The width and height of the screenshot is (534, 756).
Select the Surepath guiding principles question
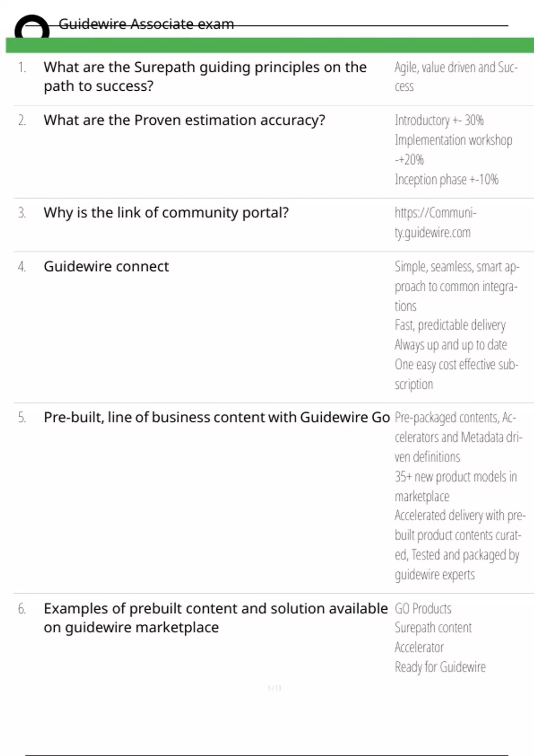pyautogui.click(x=205, y=76)
